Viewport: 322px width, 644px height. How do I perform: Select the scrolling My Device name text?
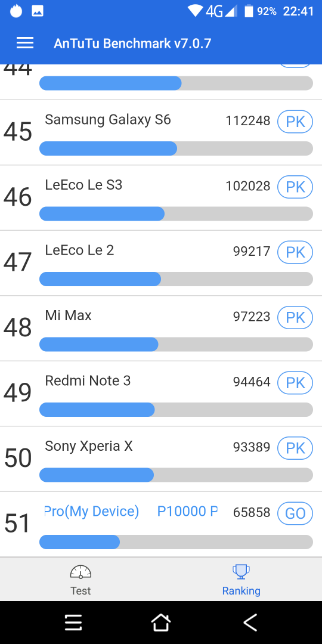pyautogui.click(x=131, y=512)
